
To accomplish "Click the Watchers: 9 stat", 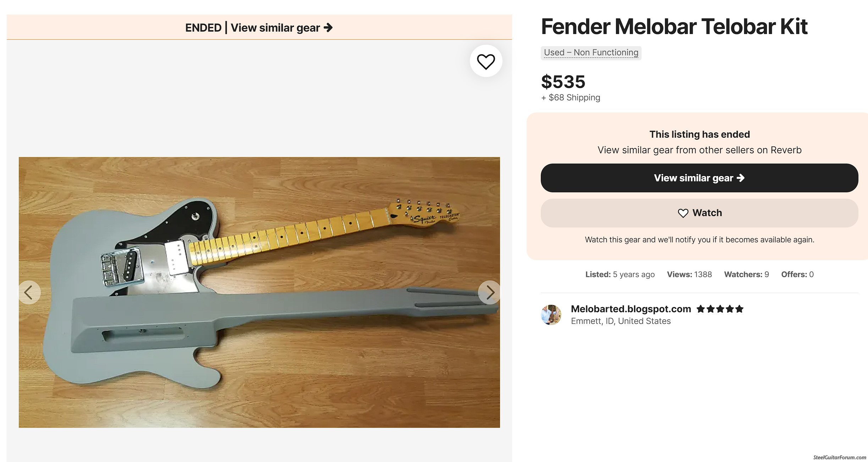I will (x=746, y=274).
